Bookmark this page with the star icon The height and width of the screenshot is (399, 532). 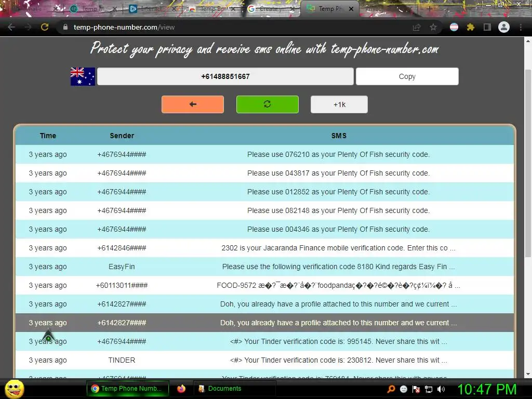(x=433, y=28)
